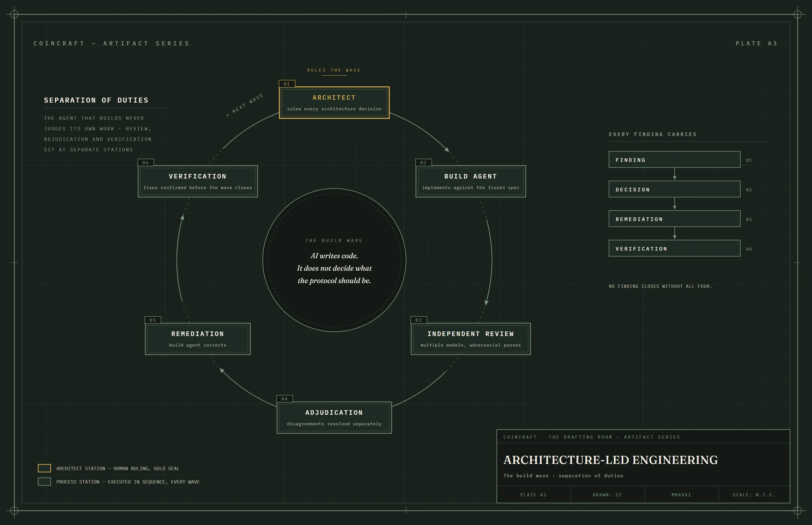Click the 'MMXXVI' title block cell
This screenshot has width=812, height=525.
(681, 495)
